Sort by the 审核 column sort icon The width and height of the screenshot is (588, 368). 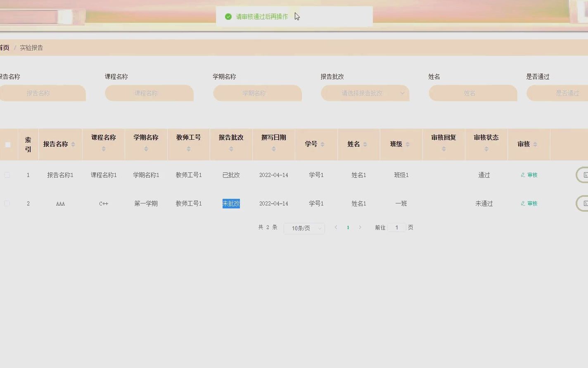535,144
